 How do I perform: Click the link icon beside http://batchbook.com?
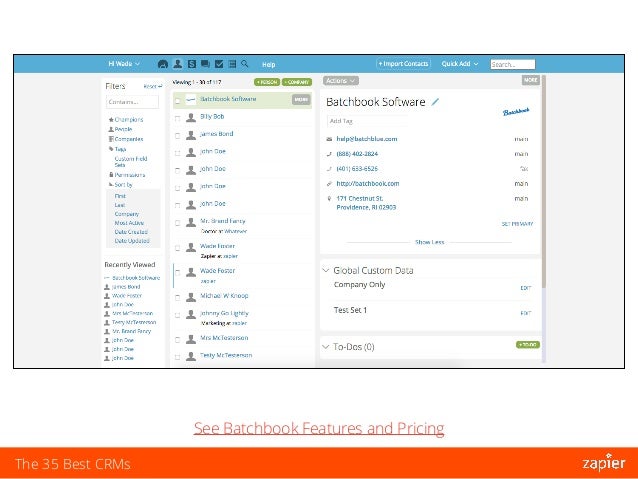point(329,184)
